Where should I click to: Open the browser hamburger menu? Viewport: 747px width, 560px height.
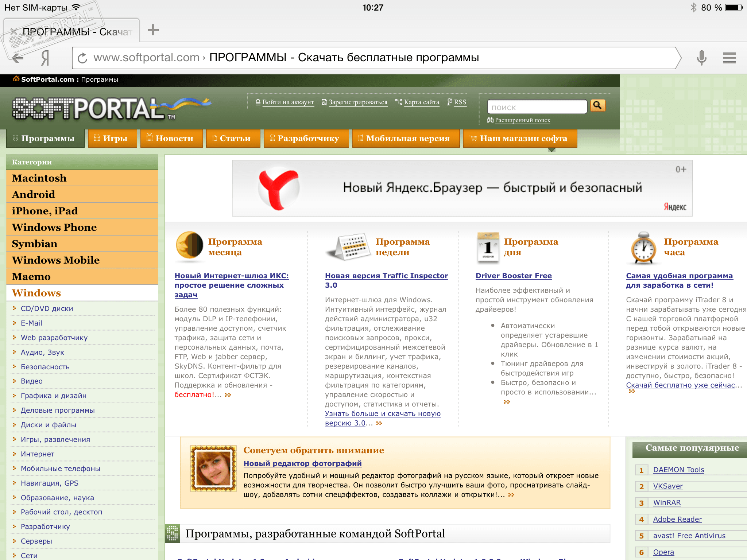(729, 58)
